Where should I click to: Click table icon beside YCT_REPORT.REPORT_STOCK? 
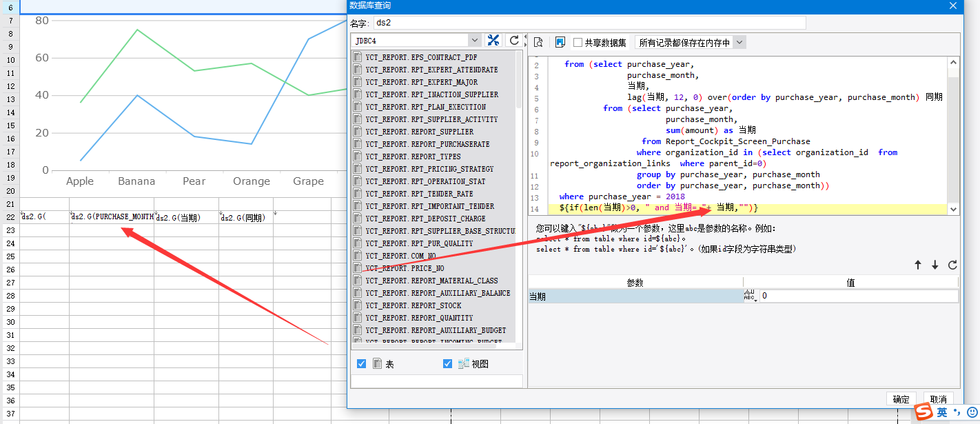tap(358, 305)
